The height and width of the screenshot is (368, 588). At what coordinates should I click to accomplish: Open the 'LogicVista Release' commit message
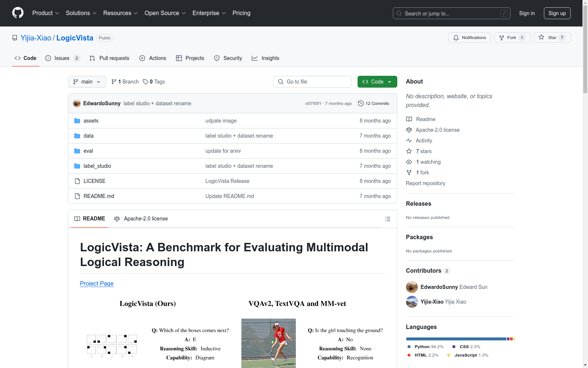tap(227, 181)
